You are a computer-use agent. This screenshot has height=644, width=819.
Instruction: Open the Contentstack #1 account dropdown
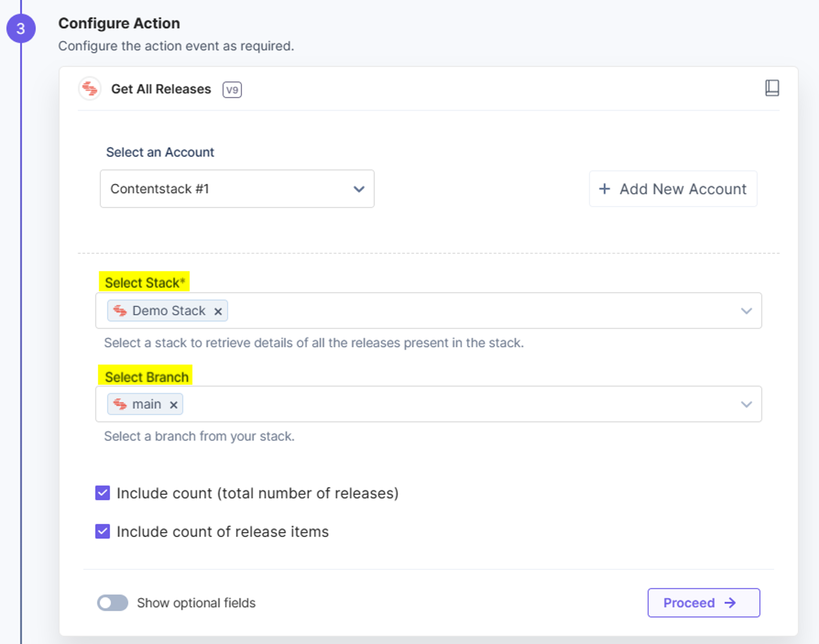237,189
